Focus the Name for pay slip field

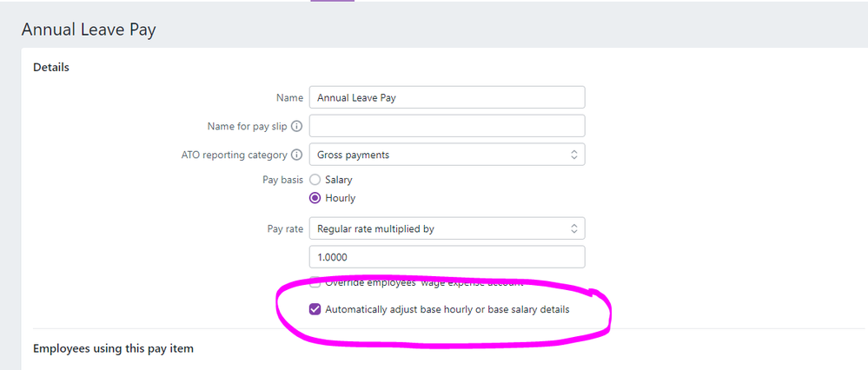pos(447,126)
